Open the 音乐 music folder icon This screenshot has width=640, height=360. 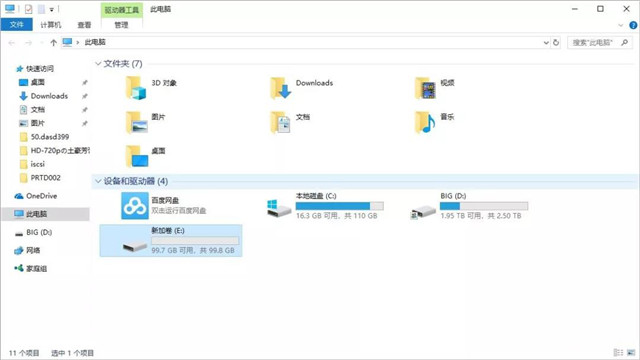(x=425, y=122)
